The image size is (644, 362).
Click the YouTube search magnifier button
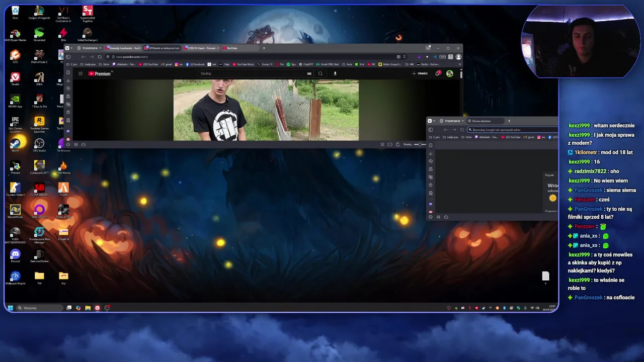(x=320, y=73)
